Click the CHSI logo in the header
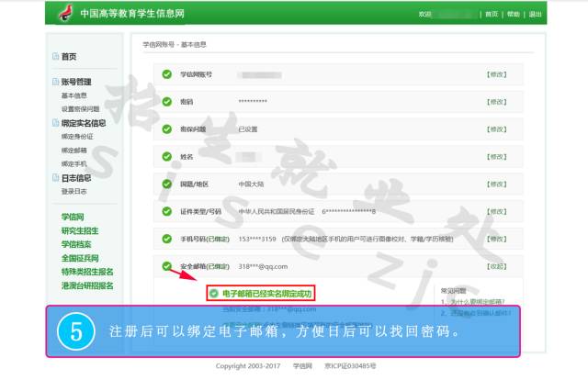 [64, 14]
